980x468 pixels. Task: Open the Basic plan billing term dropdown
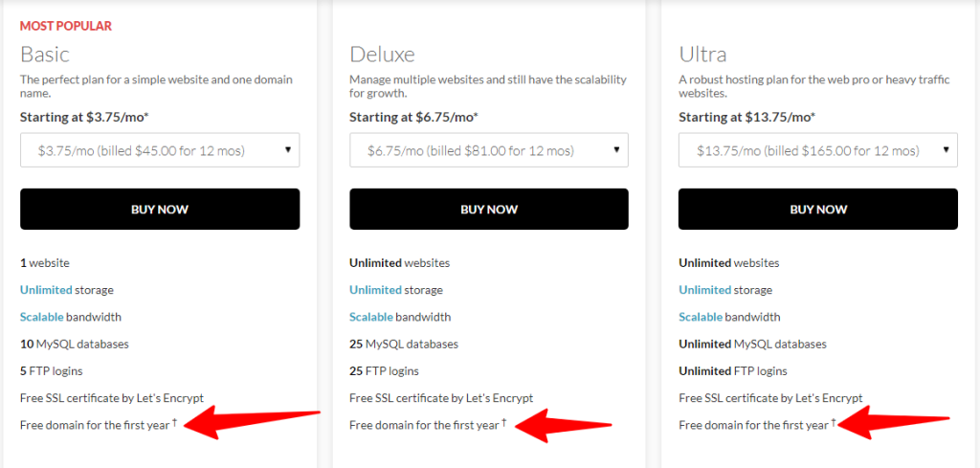click(x=160, y=150)
